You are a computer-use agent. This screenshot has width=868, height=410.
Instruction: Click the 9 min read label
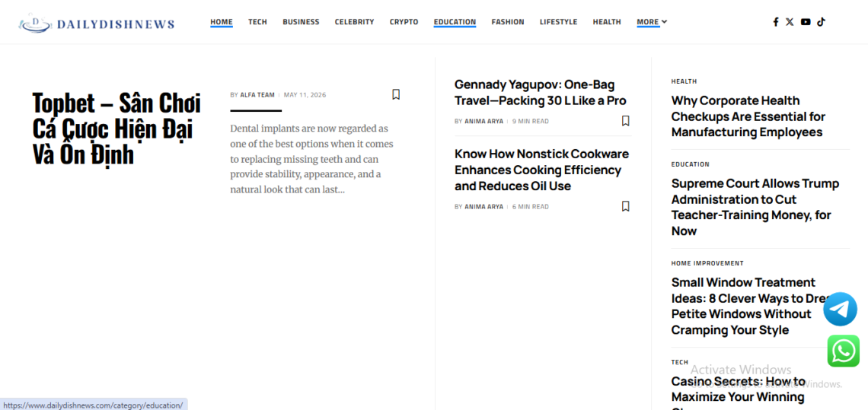[531, 121]
